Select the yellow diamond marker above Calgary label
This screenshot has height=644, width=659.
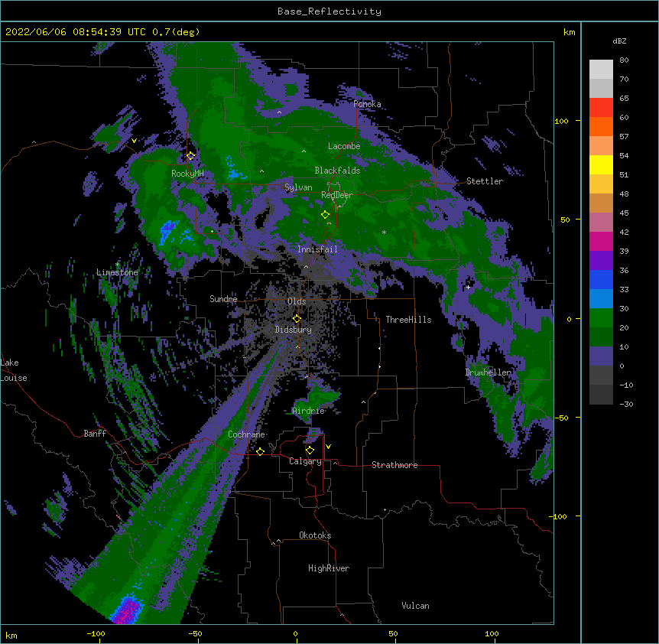[x=310, y=450]
